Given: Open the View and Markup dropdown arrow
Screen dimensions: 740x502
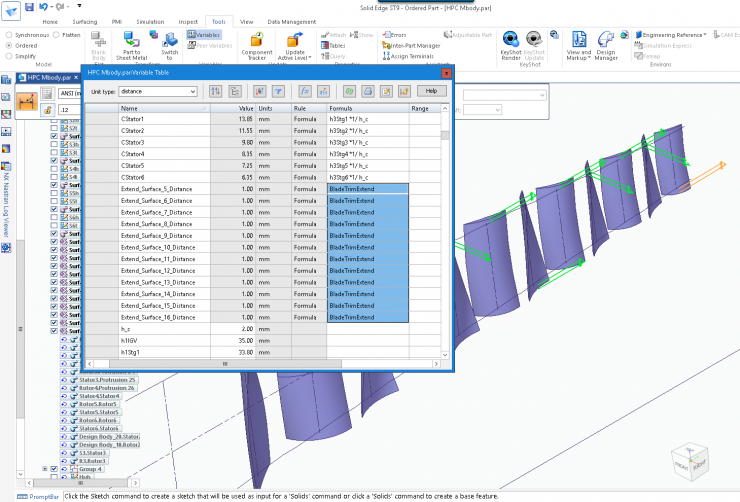Looking at the screenshot, I should pyautogui.click(x=589, y=58).
